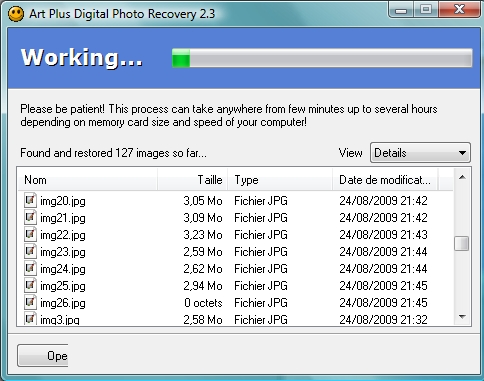Select the img3.jpg file icon
Image resolution: width=484 pixels, height=381 pixels.
click(x=30, y=319)
